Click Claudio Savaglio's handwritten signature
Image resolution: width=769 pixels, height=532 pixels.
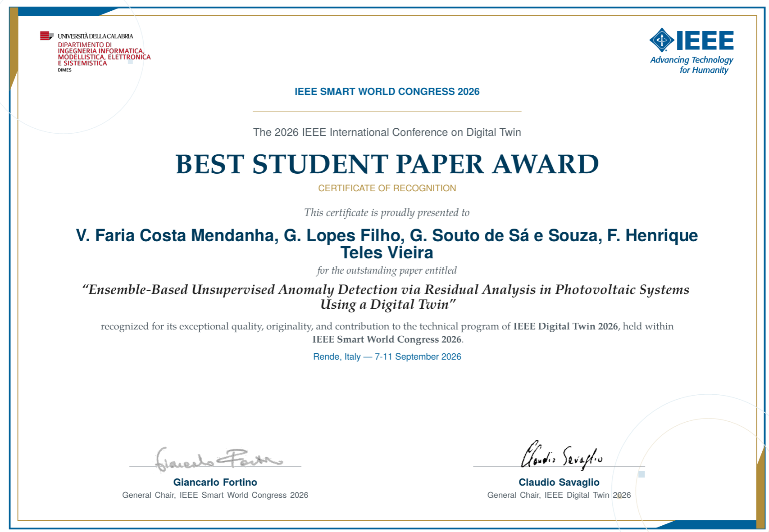coord(562,455)
